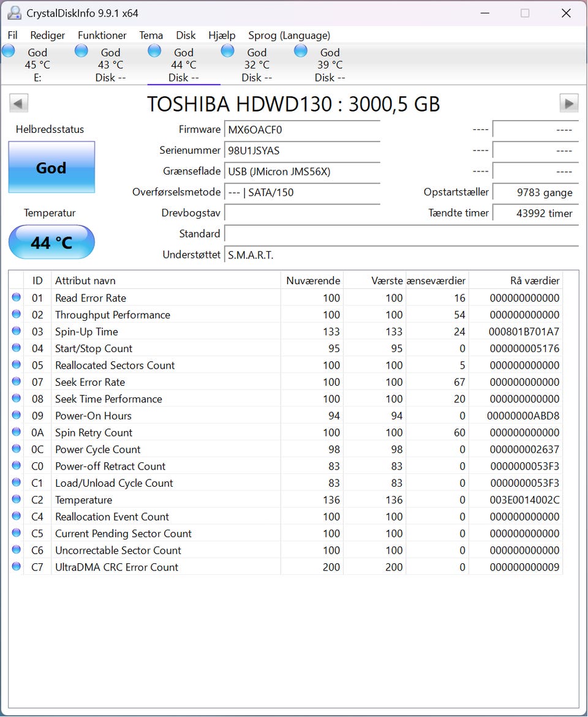Go to the next disk using right arrow
The width and height of the screenshot is (588, 717).
click(569, 103)
